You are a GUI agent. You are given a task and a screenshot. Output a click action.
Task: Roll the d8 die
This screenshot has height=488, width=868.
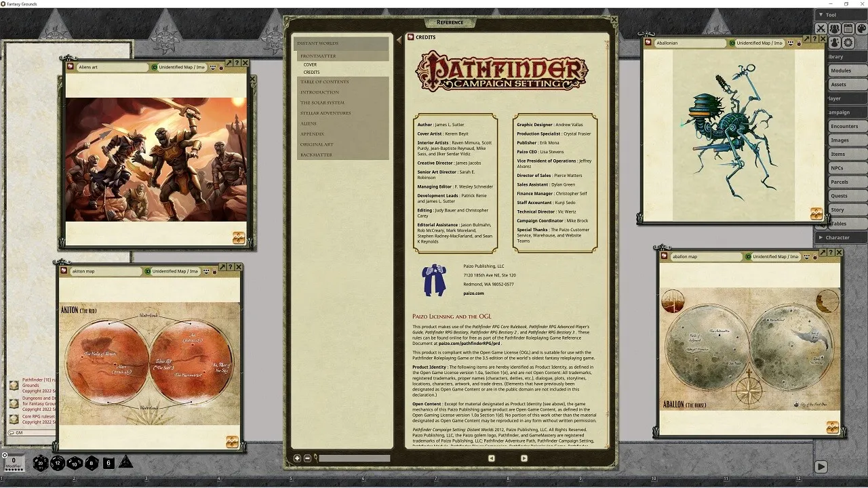[92, 463]
